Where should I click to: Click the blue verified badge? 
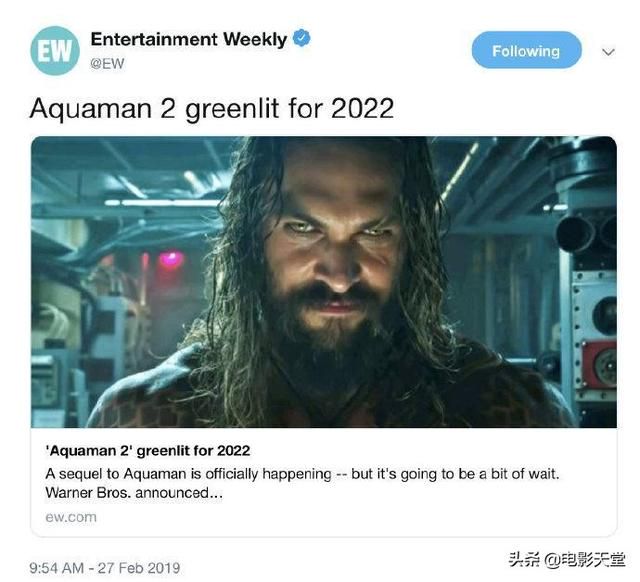302,38
